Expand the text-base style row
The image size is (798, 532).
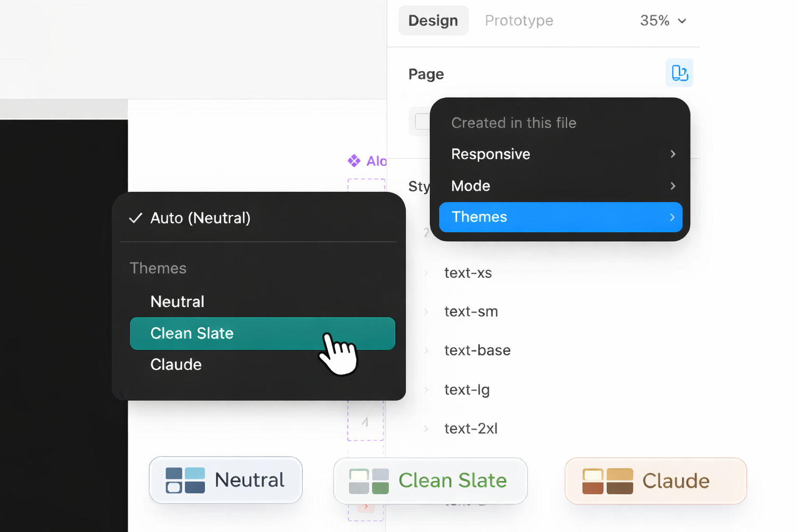pyautogui.click(x=426, y=351)
